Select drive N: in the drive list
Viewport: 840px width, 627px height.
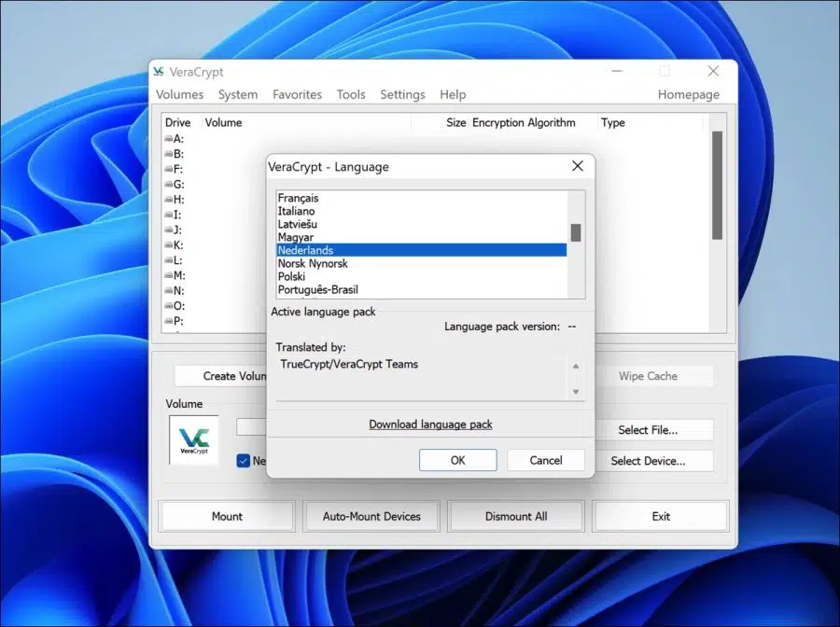175,291
